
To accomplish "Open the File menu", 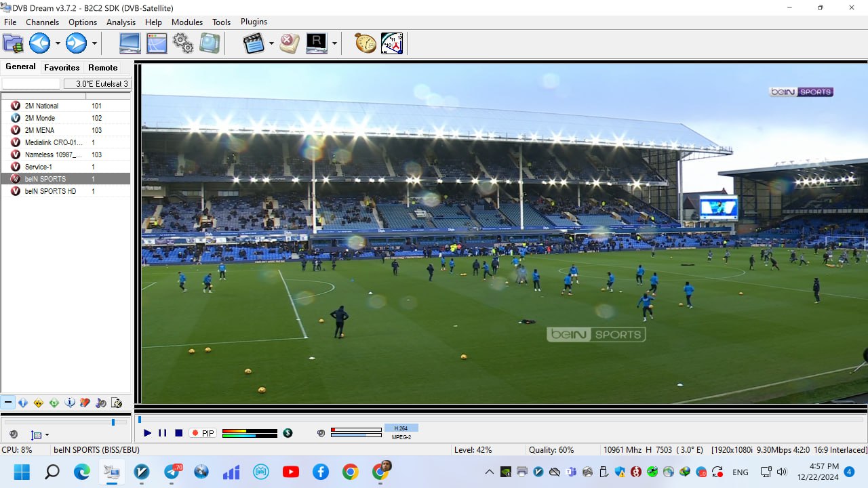I will click(x=10, y=22).
